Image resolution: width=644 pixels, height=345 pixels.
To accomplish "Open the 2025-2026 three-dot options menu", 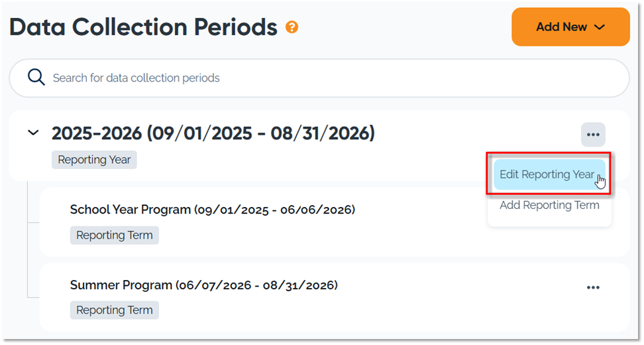I will [x=593, y=135].
